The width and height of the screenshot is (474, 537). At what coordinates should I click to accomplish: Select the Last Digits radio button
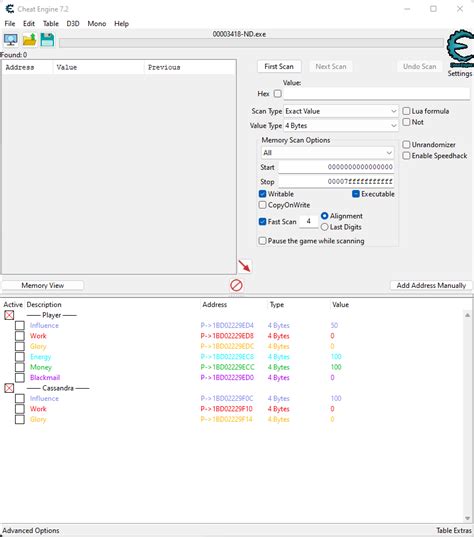coord(325,227)
